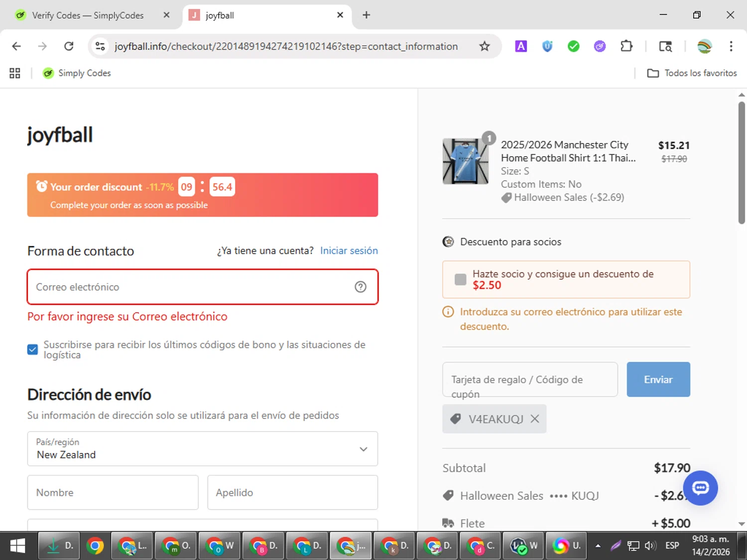This screenshot has width=747, height=560.
Task: Click the joyfball store logo
Action: [x=60, y=134]
